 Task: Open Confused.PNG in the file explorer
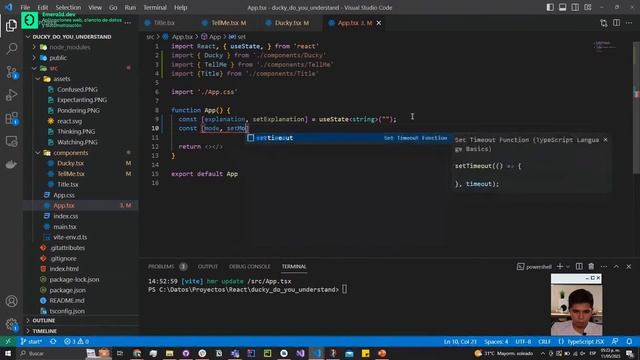coord(77,89)
